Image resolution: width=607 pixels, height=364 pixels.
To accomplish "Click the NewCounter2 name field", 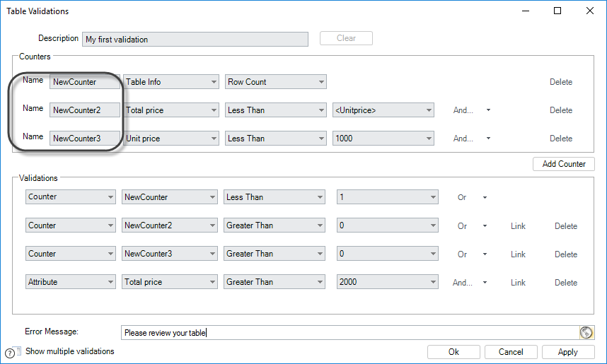I will [x=85, y=110].
